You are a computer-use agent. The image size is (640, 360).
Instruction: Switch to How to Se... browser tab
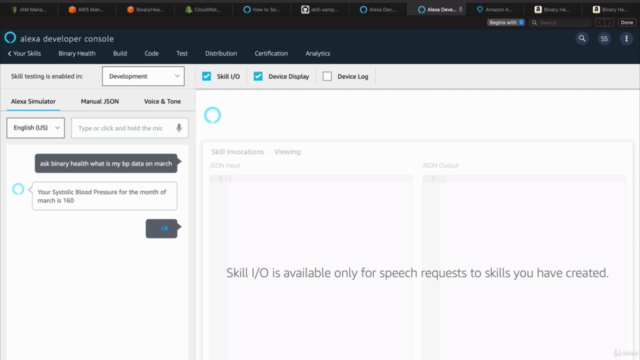pyautogui.click(x=262, y=9)
